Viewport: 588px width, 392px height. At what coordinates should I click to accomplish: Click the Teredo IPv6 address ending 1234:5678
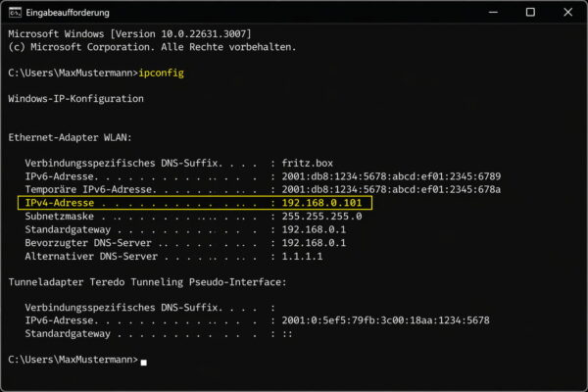[x=385, y=320]
